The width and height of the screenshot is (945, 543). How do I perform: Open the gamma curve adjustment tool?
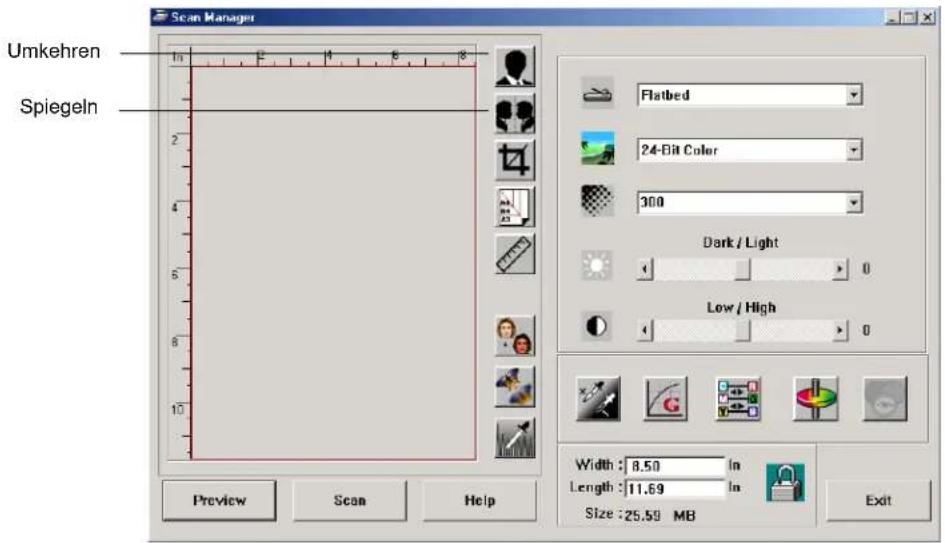click(x=665, y=399)
